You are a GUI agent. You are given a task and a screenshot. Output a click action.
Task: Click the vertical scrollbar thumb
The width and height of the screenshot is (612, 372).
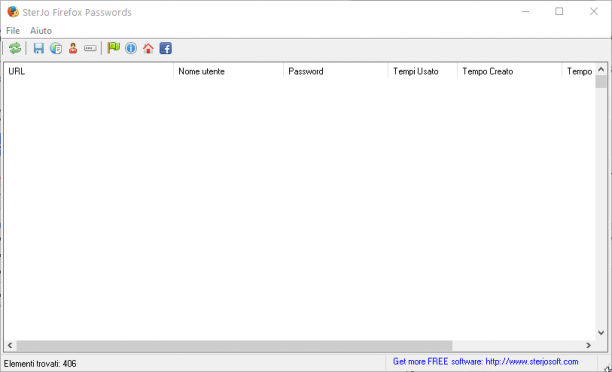coord(601,82)
